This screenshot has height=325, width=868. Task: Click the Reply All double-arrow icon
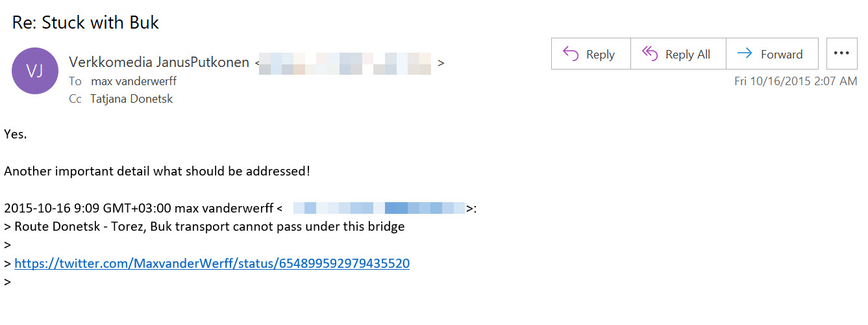pyautogui.click(x=650, y=54)
